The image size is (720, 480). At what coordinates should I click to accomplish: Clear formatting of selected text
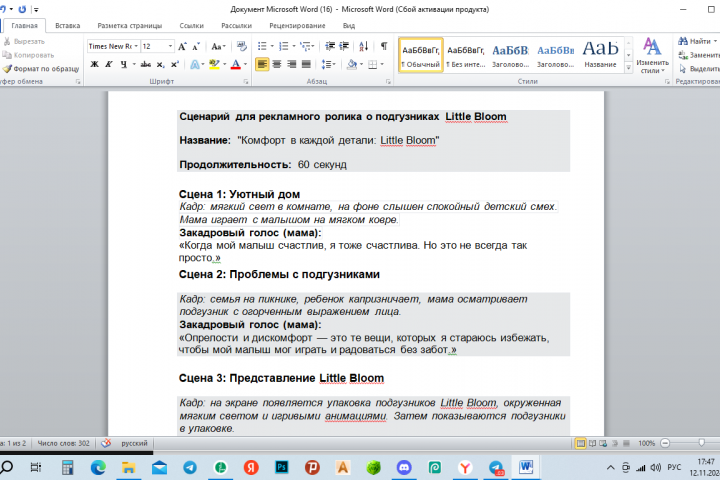tap(242, 46)
